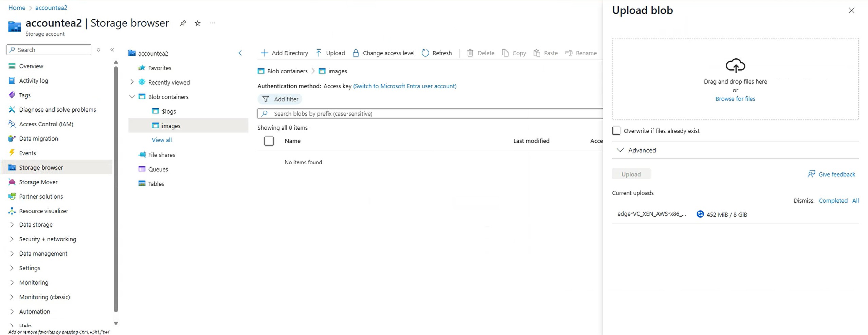Click View all containers link
Image resolution: width=868 pixels, height=335 pixels.
click(x=162, y=140)
